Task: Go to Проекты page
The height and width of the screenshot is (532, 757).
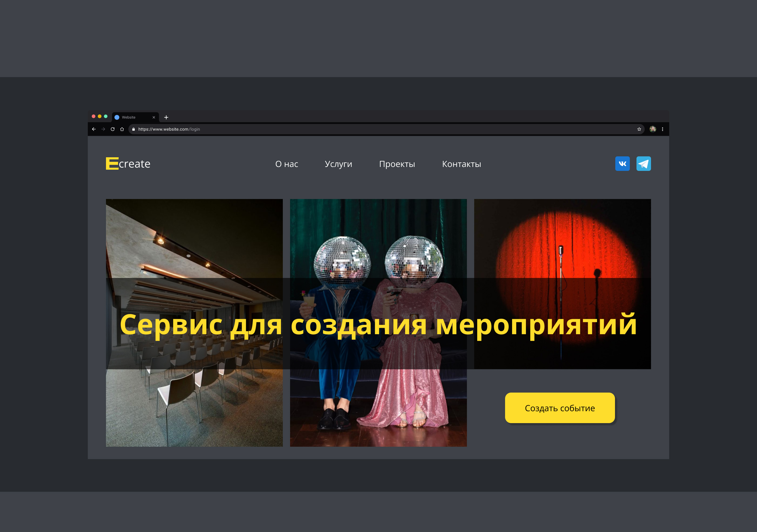Action: coord(397,164)
